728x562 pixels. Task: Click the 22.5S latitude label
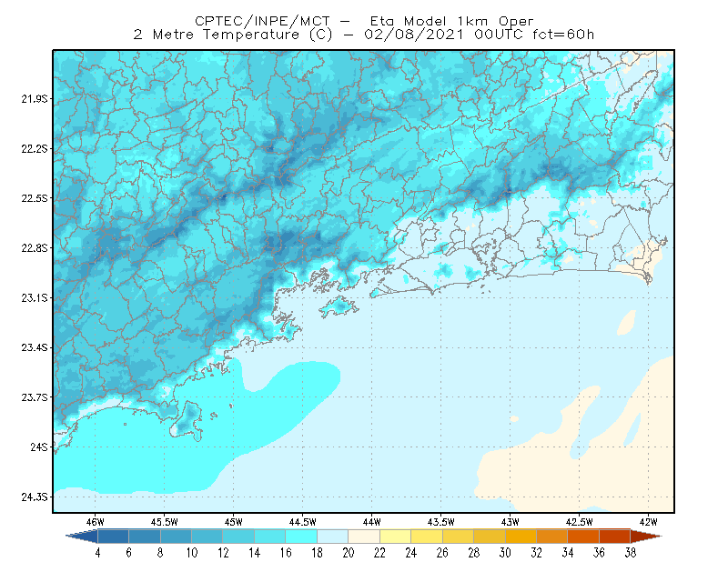click(35, 198)
